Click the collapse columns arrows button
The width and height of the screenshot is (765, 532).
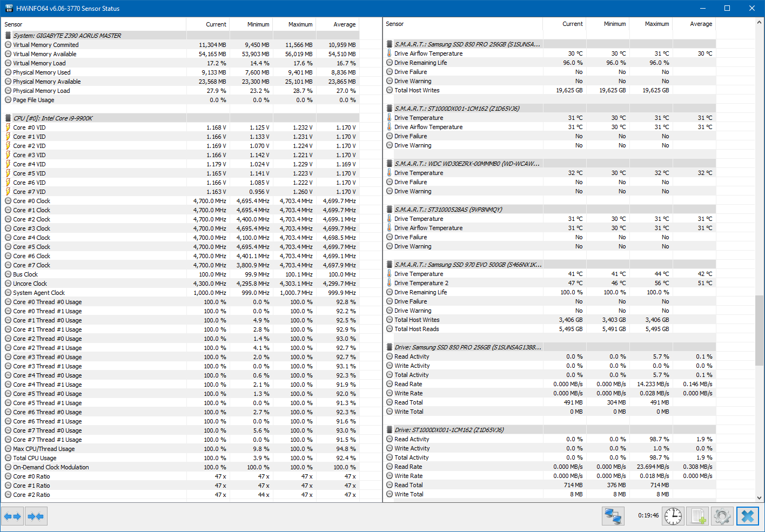coord(36,516)
